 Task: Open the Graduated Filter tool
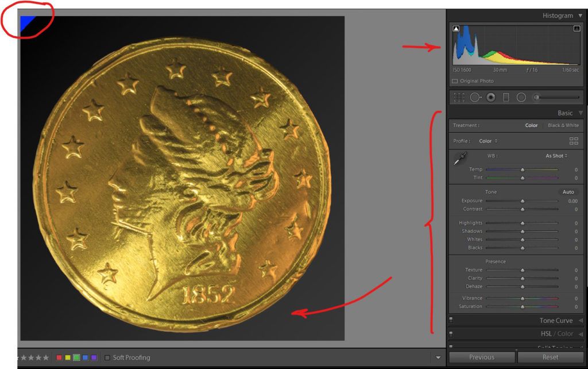pyautogui.click(x=506, y=97)
